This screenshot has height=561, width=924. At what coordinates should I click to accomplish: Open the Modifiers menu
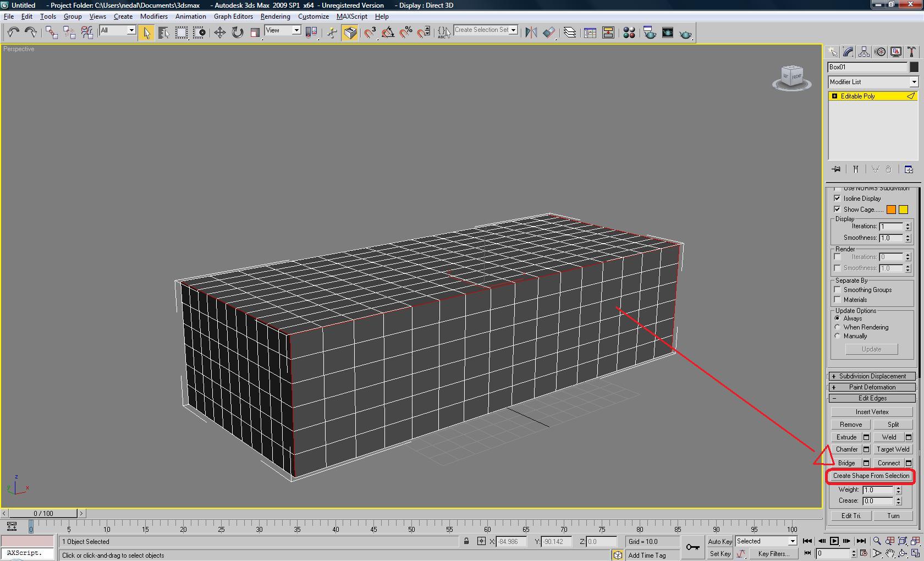coord(154,16)
